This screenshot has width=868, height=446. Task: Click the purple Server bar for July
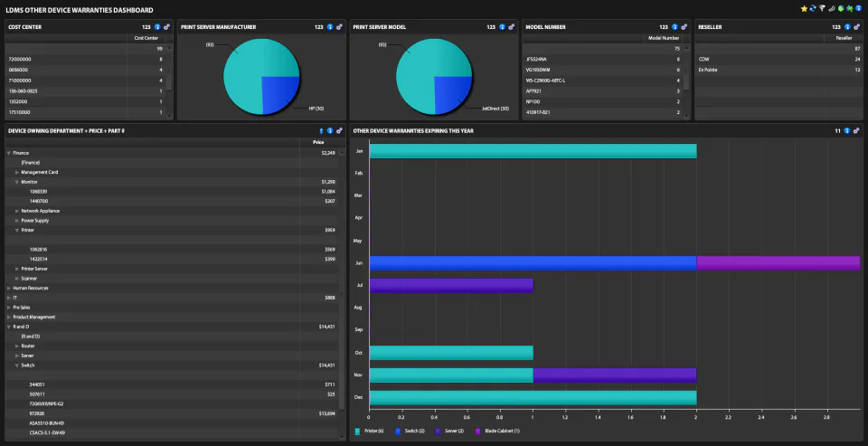point(451,285)
